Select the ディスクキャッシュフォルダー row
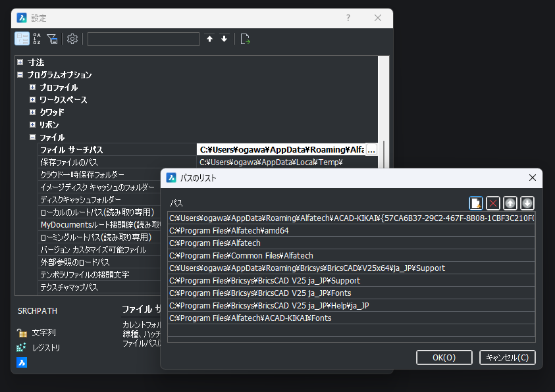Screen dimensions: 555x392 [x=99, y=200]
